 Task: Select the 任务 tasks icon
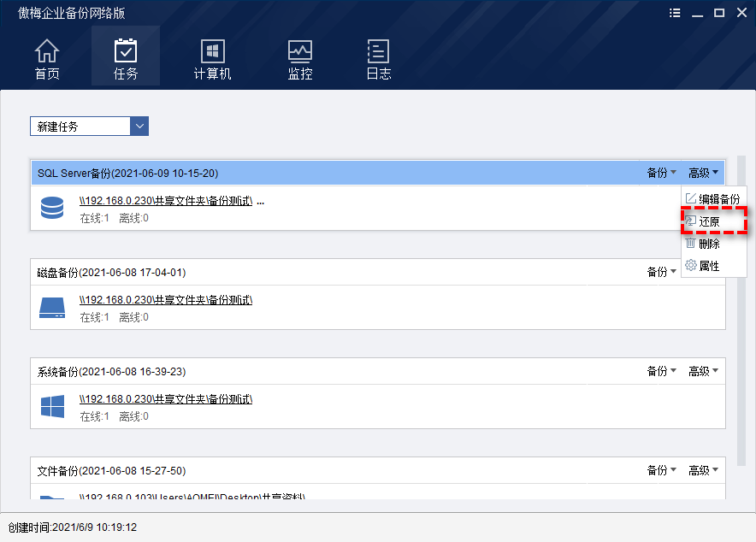point(126,59)
